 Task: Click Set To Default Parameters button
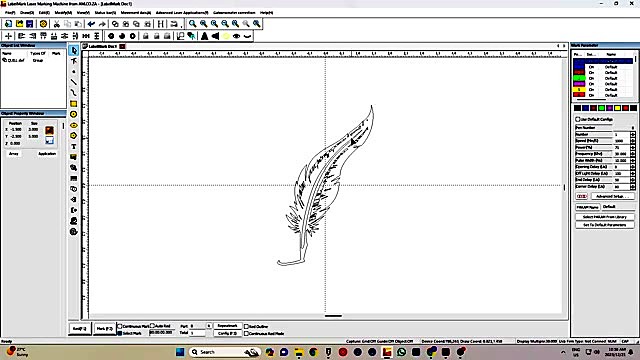[x=604, y=225]
